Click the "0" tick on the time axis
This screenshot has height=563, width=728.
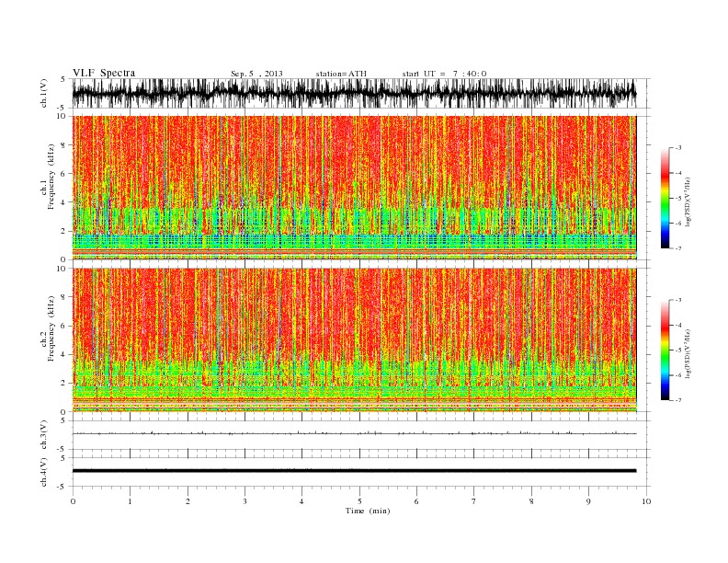[x=73, y=501]
